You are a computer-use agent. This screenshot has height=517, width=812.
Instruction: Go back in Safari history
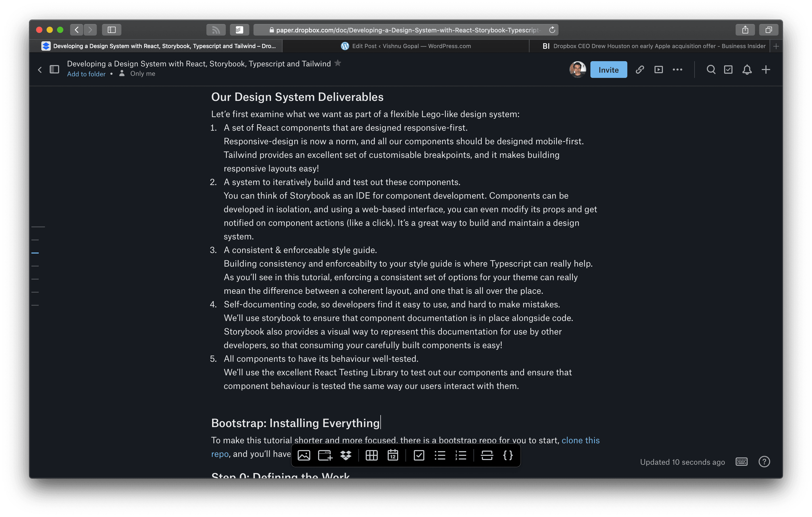[x=77, y=30]
